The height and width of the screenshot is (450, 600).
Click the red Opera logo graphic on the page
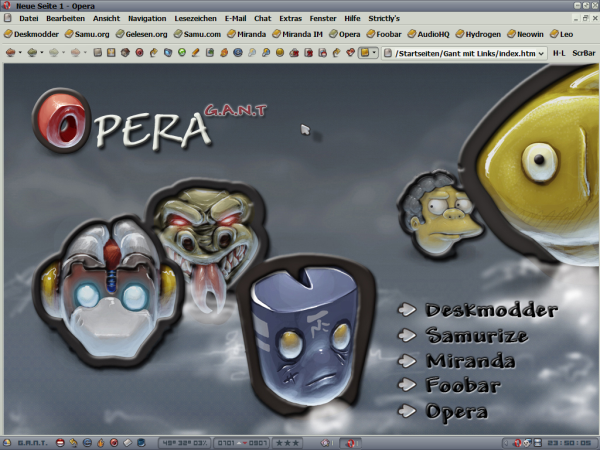61,120
